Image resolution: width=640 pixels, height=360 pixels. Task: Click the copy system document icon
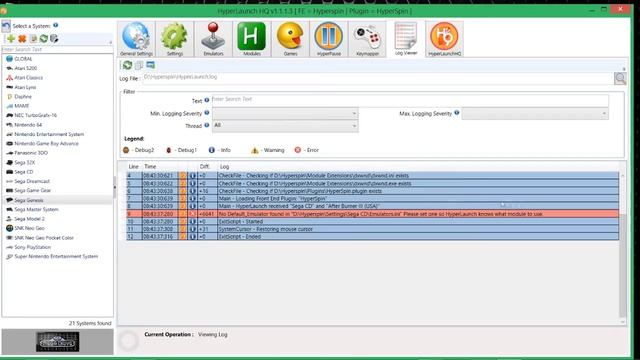pos(33,39)
